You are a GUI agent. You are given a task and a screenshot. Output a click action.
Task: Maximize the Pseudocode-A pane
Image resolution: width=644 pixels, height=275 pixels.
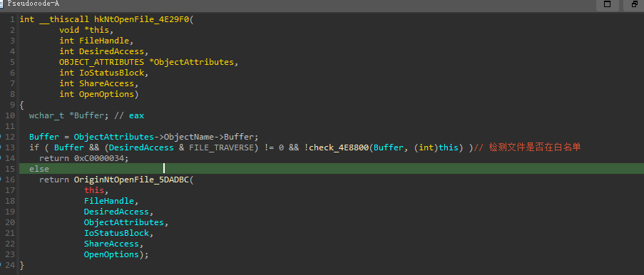point(607,4)
